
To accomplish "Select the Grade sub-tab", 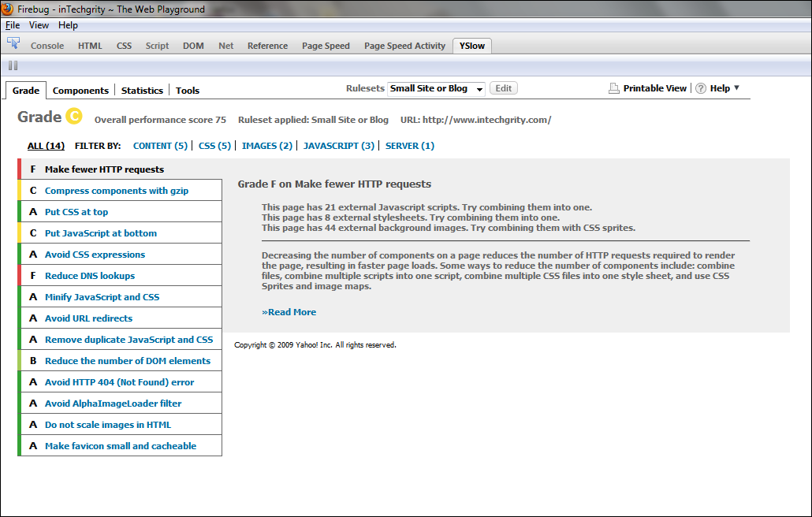I will [26, 90].
